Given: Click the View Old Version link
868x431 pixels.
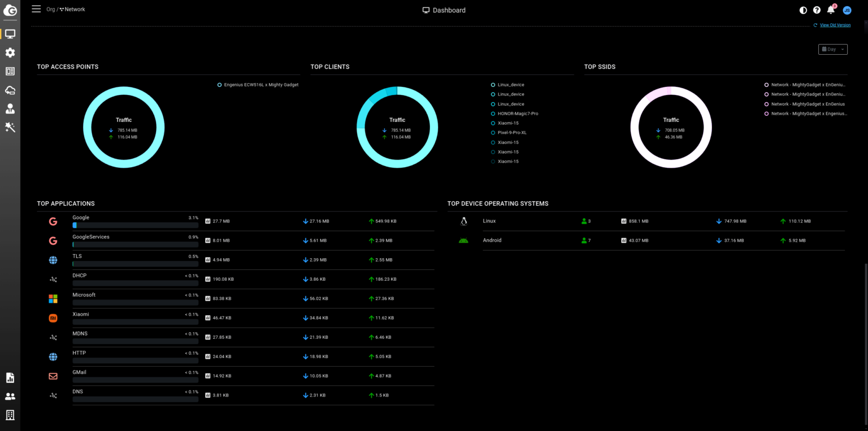Looking at the screenshot, I should (835, 25).
